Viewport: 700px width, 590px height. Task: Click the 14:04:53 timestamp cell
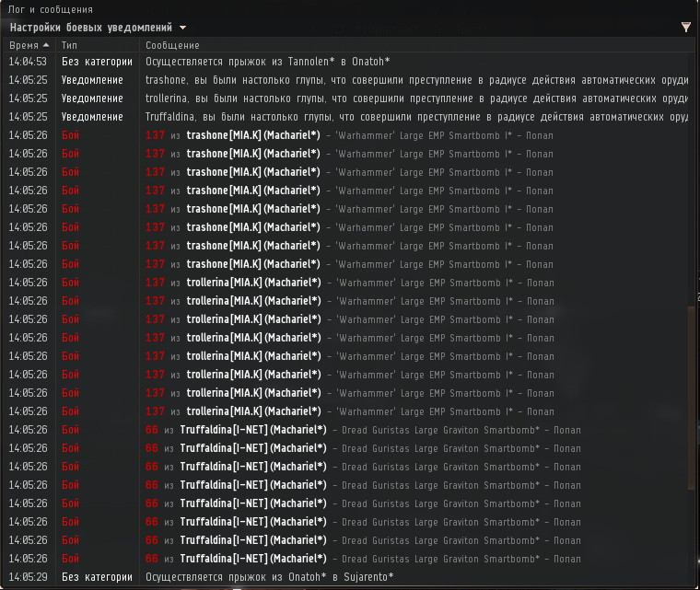[x=28, y=62]
